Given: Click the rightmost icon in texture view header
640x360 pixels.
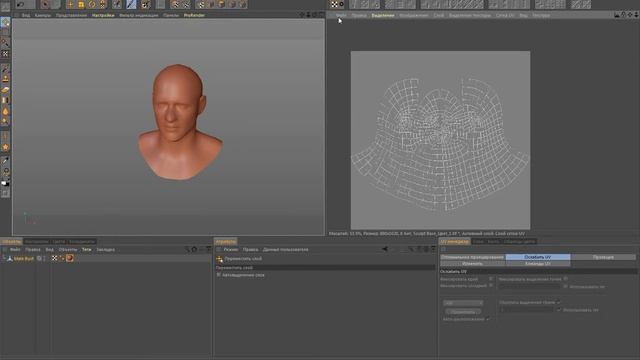Looking at the screenshot, I should (x=636, y=15).
